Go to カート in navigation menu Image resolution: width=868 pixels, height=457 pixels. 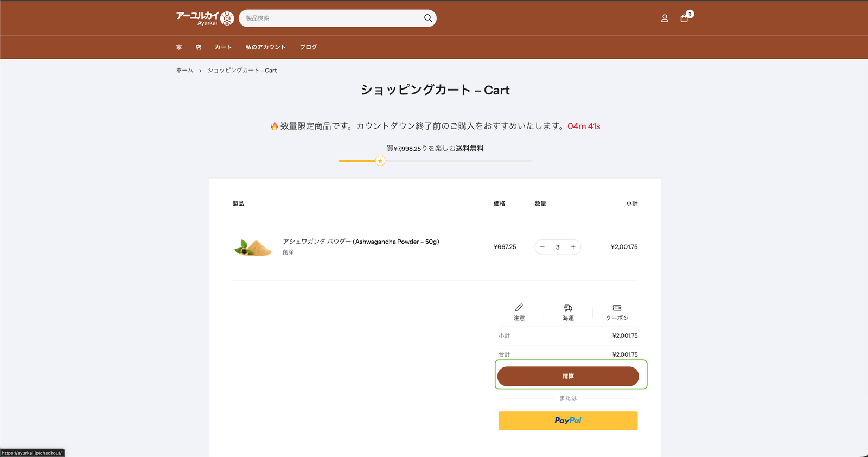(x=223, y=47)
